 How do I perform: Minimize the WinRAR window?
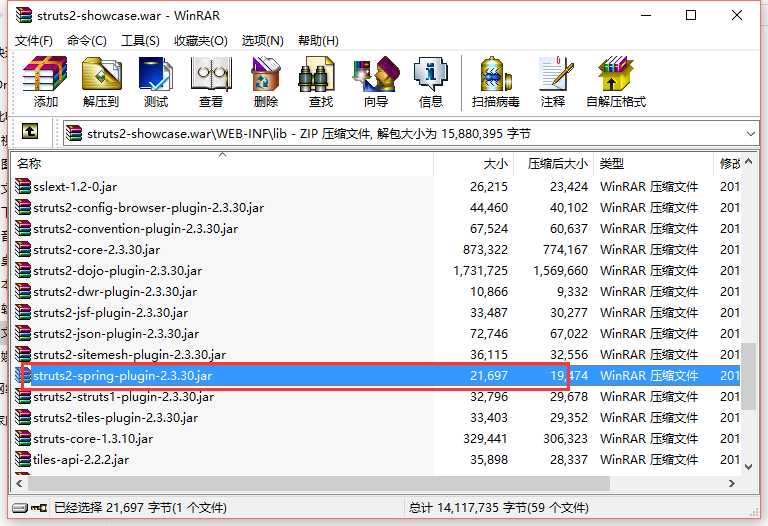point(646,15)
